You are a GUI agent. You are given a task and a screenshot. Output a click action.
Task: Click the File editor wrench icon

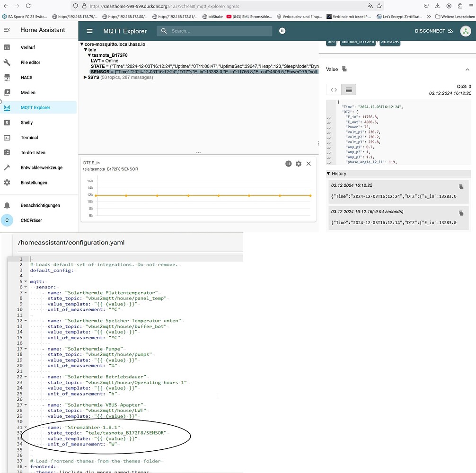(x=7, y=62)
